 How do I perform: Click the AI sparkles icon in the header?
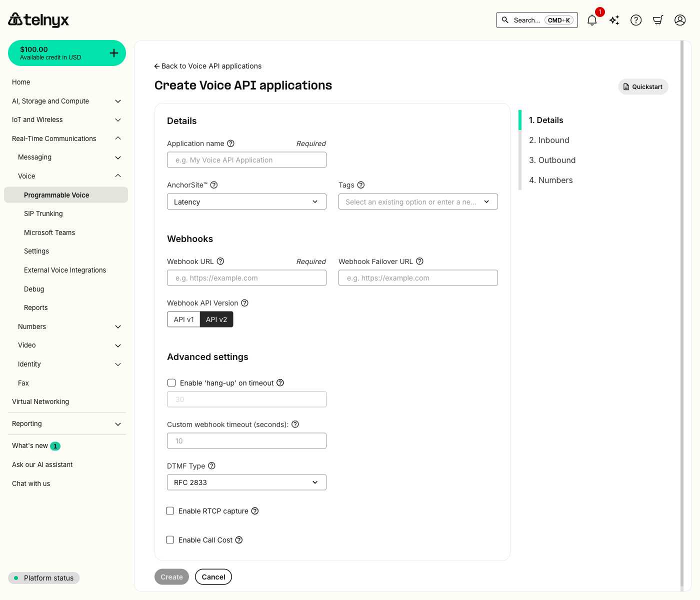[613, 20]
